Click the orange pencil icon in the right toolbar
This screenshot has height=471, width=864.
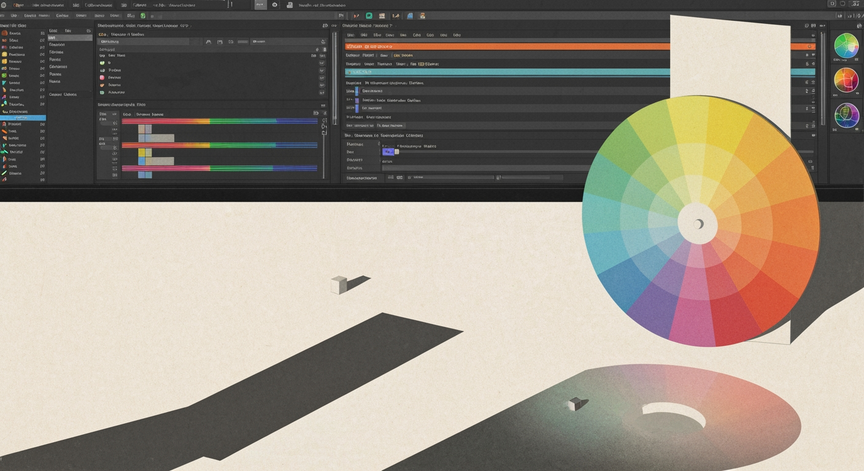(x=396, y=16)
